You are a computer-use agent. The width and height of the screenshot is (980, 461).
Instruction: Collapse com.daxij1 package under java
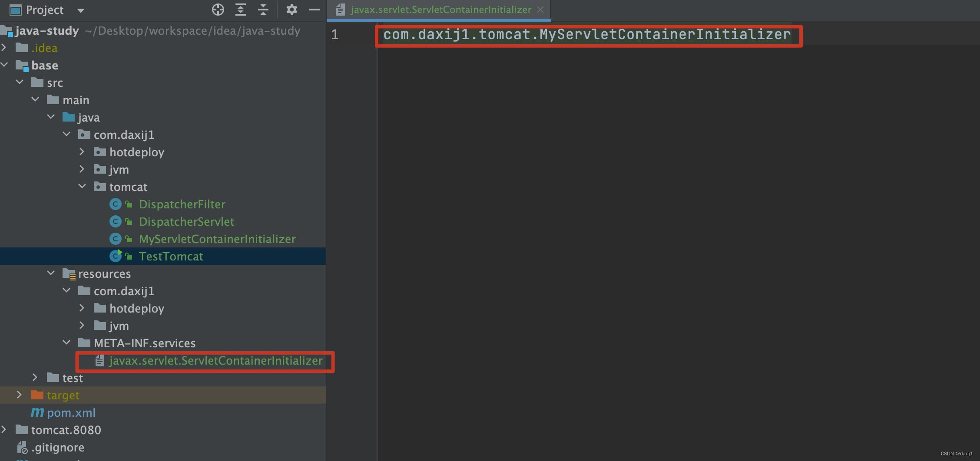tap(66, 134)
